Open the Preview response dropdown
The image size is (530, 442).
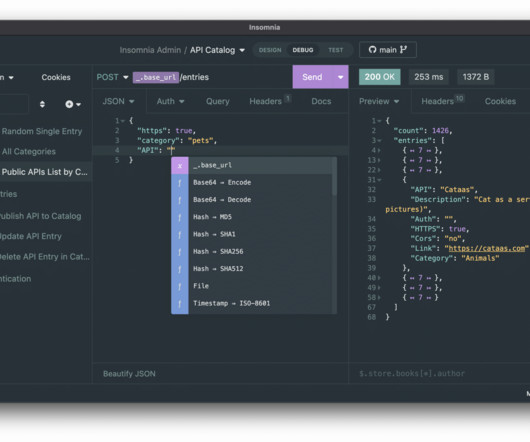[379, 101]
